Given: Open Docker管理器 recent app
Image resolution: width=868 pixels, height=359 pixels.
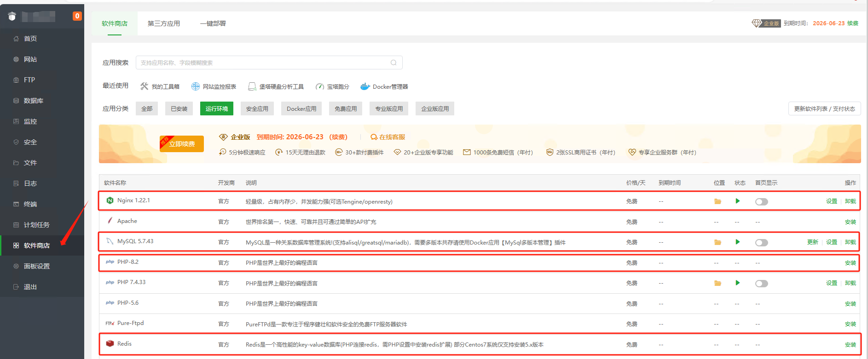Looking at the screenshot, I should click(x=384, y=86).
